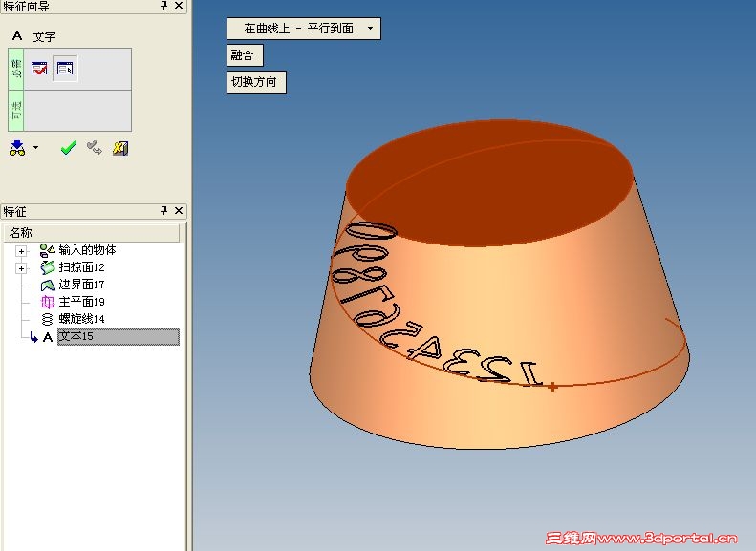Click the red-check required options icon

[39, 69]
